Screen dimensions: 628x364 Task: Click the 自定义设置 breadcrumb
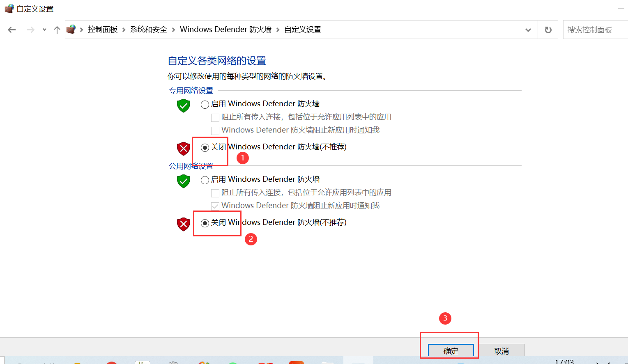pos(303,30)
